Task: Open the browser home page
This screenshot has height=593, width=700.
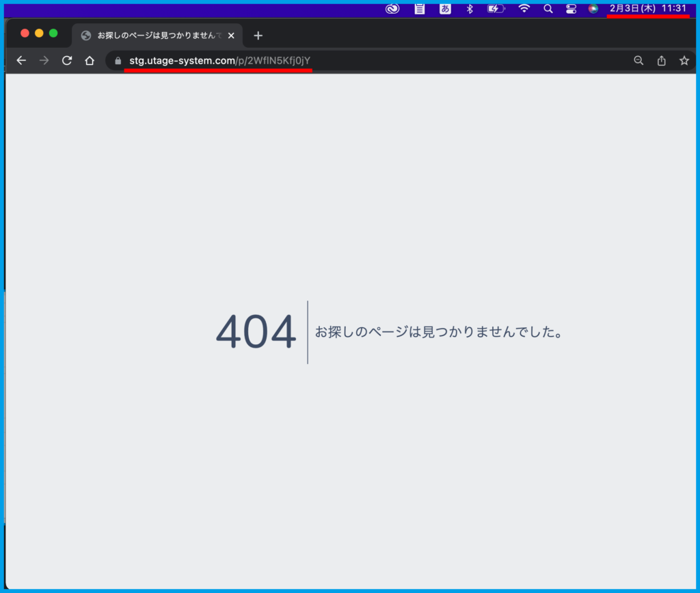Action: 90,61
